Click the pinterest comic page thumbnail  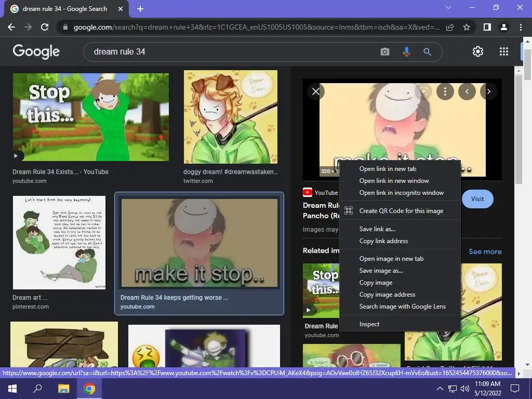[59, 242]
